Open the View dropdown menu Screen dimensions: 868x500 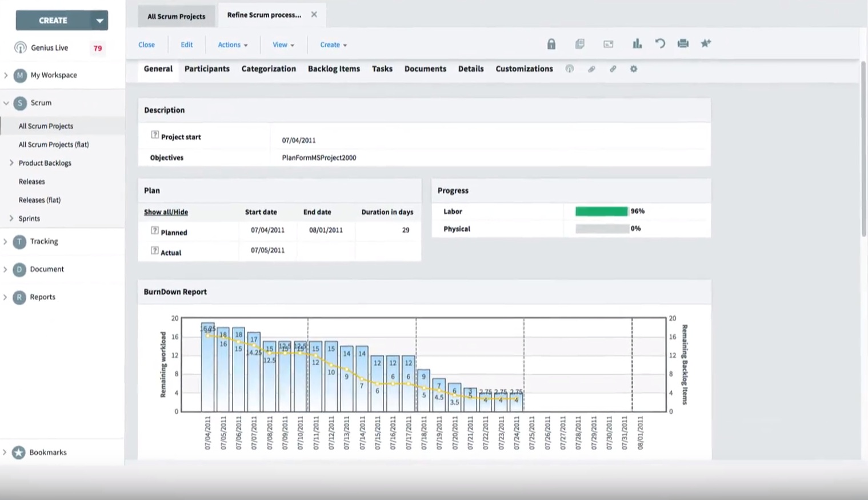283,45
